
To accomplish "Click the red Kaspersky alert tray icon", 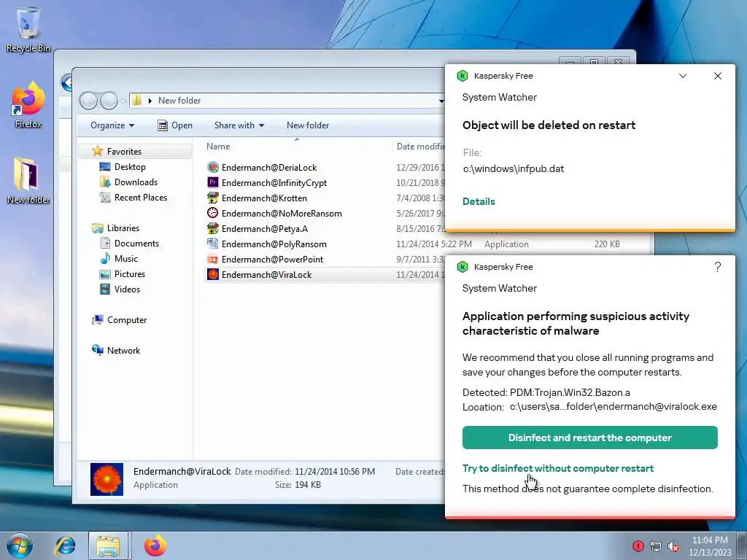I will tap(638, 546).
